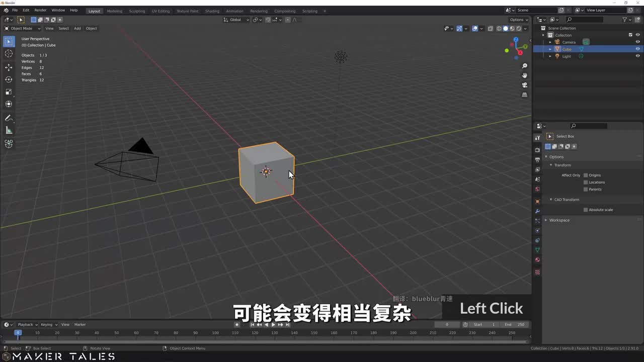Open the Object Data mesh tab
Image resolution: width=644 pixels, height=362 pixels.
(x=537, y=250)
